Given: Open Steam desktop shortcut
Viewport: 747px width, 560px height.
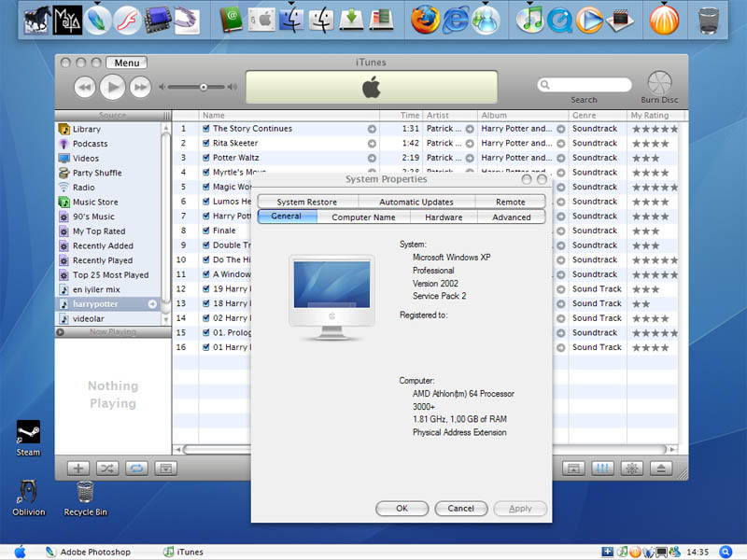Looking at the screenshot, I should tap(28, 439).
